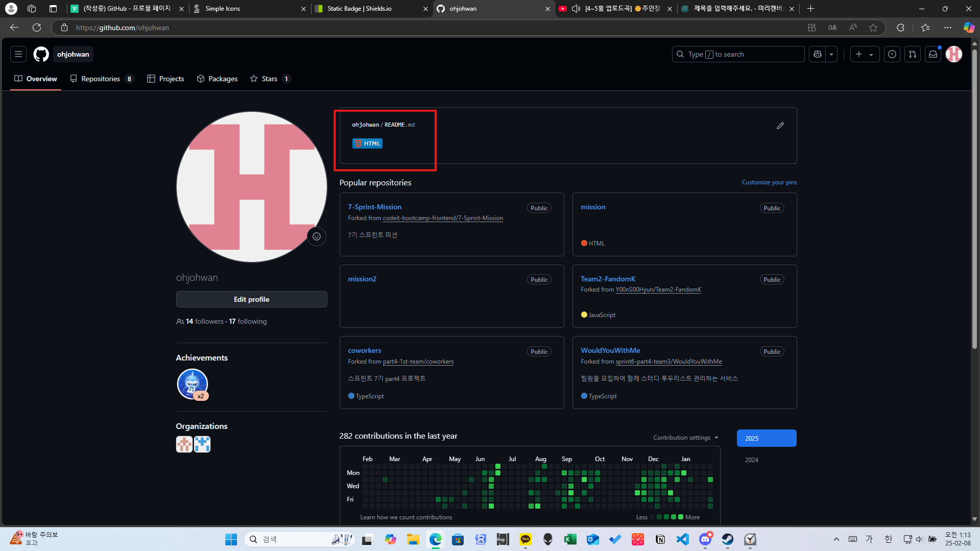Viewport: 980px width, 551px height.
Task: Open the Windows Start menu
Action: tap(231, 539)
